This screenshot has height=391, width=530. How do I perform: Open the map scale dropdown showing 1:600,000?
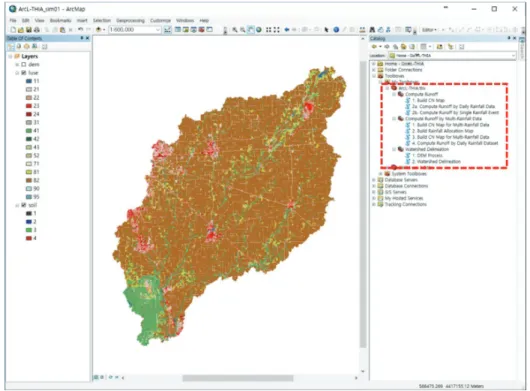158,30
